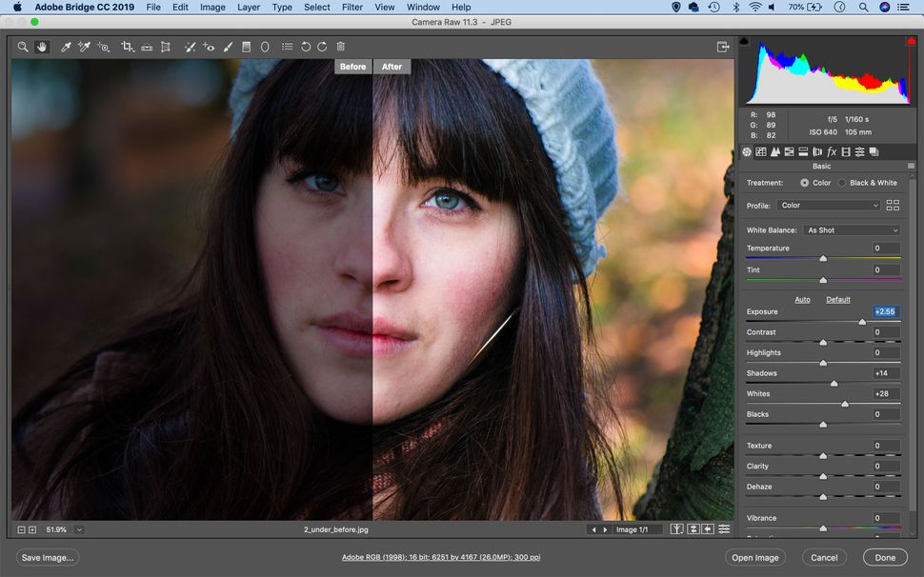The image size is (924, 577).
Task: Select the Black & White treatment option
Action: tap(844, 183)
